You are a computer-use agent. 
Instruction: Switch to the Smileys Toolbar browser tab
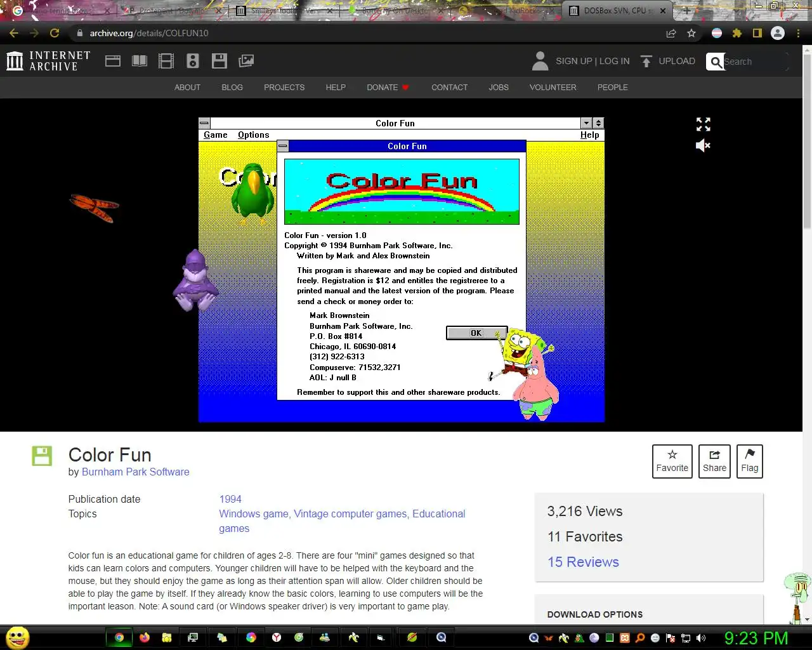pos(283,11)
